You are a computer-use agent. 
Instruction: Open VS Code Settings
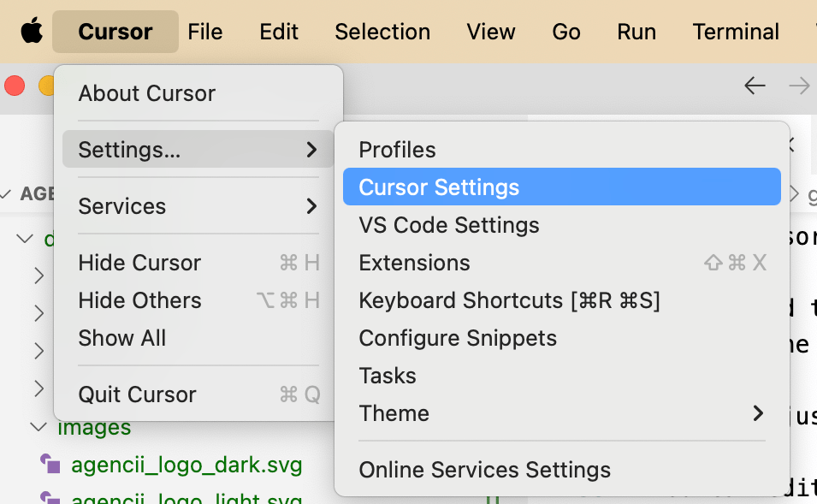tap(562, 225)
